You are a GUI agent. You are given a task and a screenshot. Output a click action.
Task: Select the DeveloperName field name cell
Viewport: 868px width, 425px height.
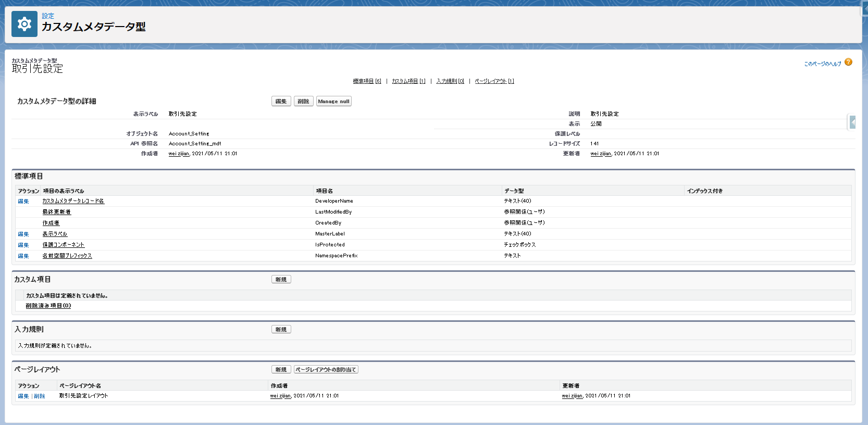(334, 201)
